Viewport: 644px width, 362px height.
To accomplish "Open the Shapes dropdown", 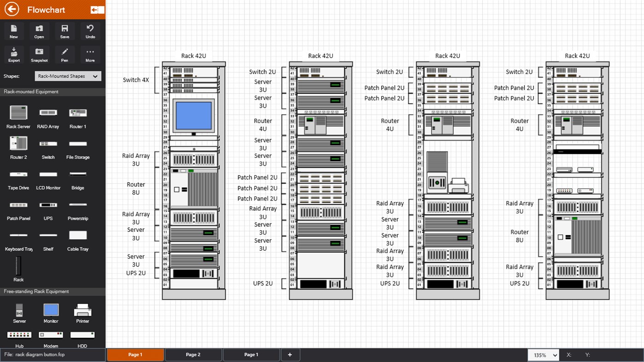I will [x=68, y=76].
